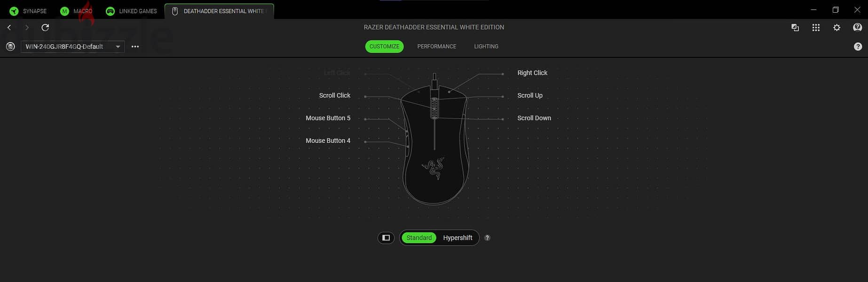The image size is (868, 282).
Task: Select the Scroll Click assignment
Action: [334, 95]
